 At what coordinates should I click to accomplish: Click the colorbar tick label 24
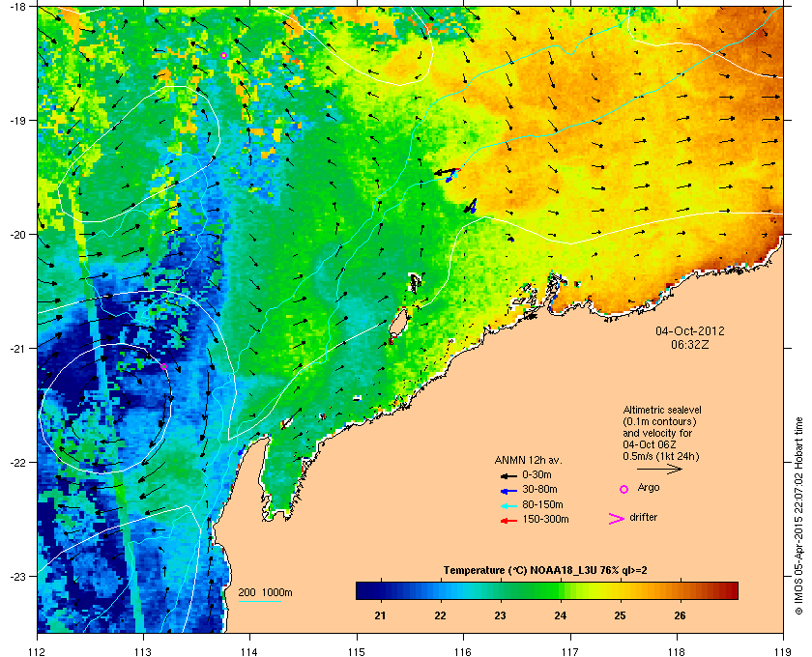(561, 615)
